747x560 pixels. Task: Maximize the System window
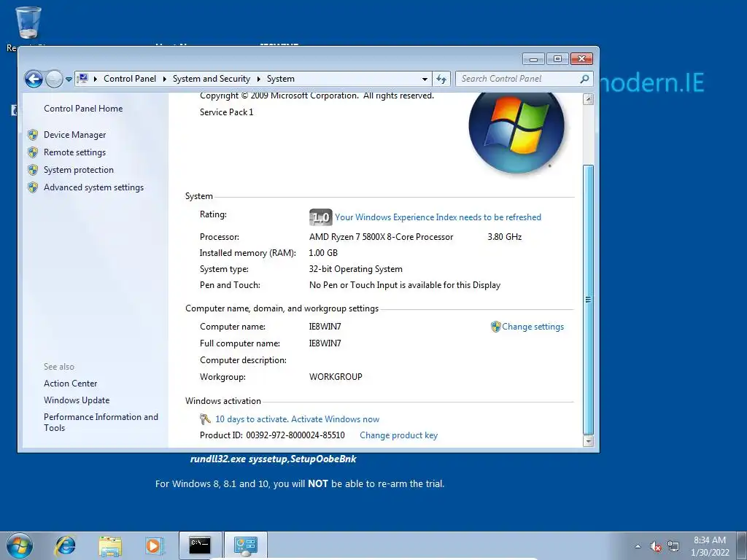[557, 58]
